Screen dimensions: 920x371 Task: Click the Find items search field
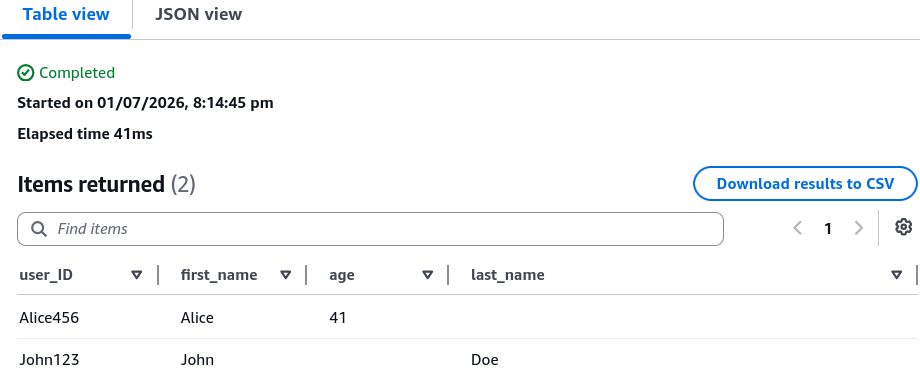[370, 229]
